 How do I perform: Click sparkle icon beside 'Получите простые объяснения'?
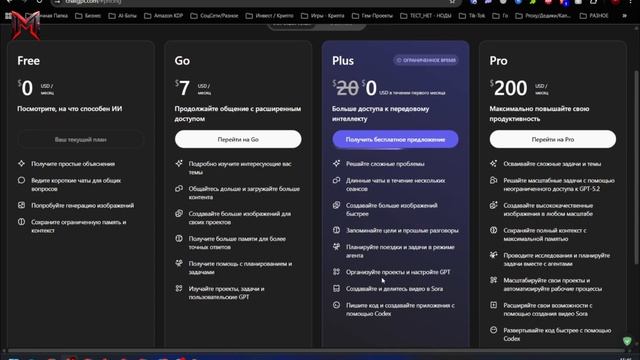[21, 163]
